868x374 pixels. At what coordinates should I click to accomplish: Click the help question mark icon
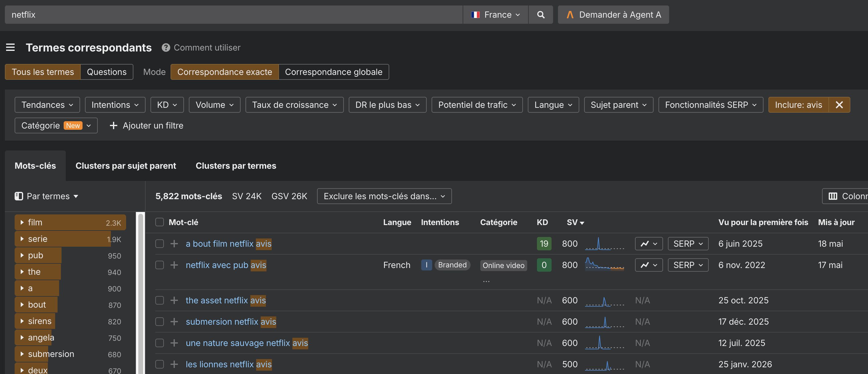[x=165, y=48]
